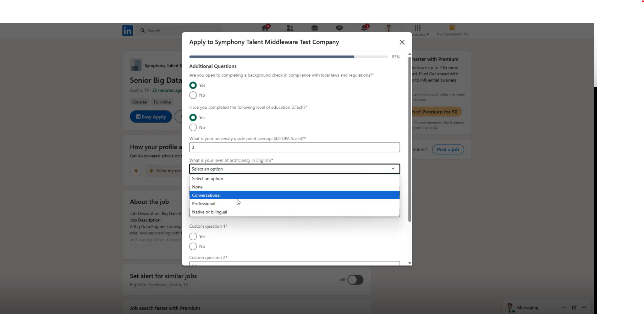Screen dimensions: 644x314
Task: Open the Messaging speech bubble icon
Action: pos(339,28)
